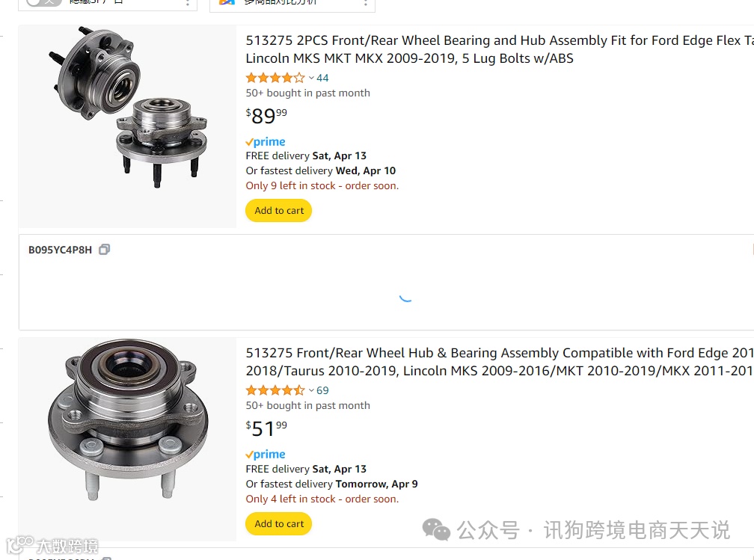Click the Prime badge on $89.99 listing
The height and width of the screenshot is (560, 754).
pos(266,142)
